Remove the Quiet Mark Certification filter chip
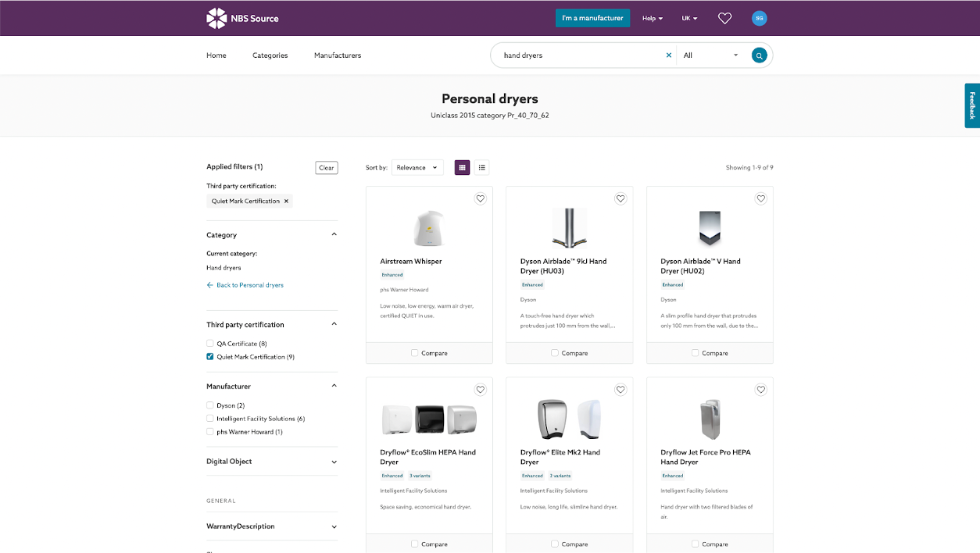Image resolution: width=980 pixels, height=553 pixels. click(x=286, y=201)
